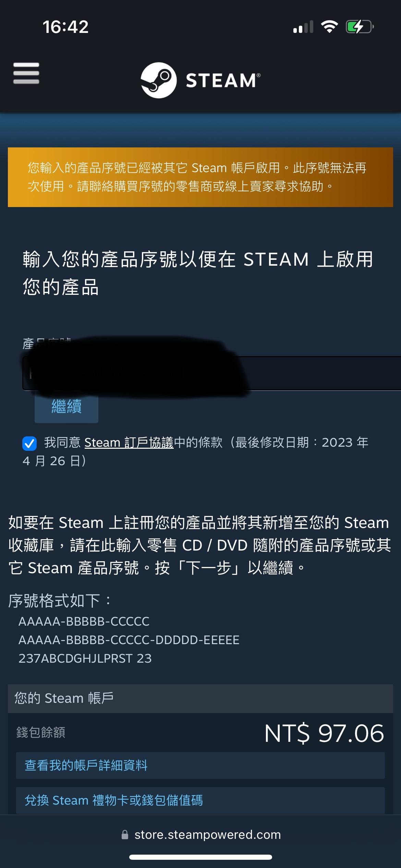Uncheck the Steam subscriber agreement checkbox
The width and height of the screenshot is (401, 868).
pyautogui.click(x=29, y=443)
